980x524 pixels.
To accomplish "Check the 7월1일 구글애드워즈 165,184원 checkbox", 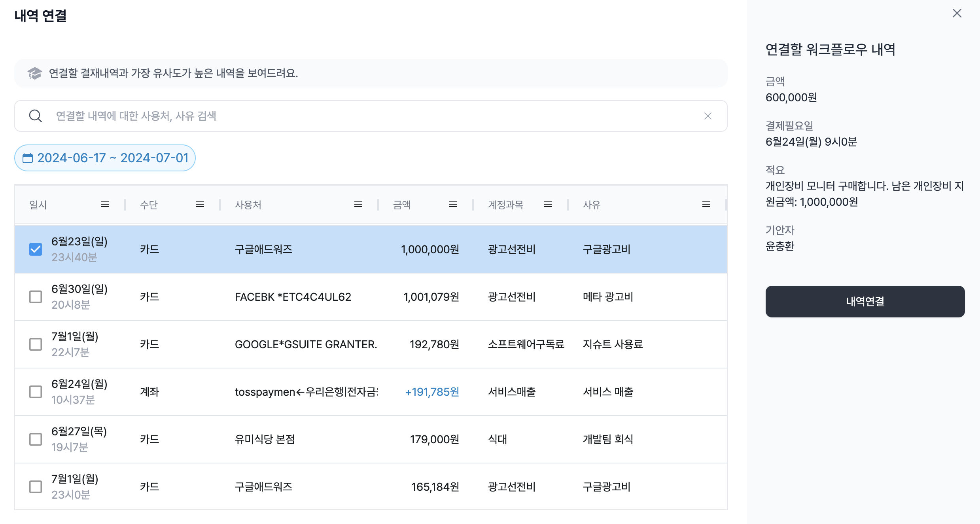I will pyautogui.click(x=36, y=487).
